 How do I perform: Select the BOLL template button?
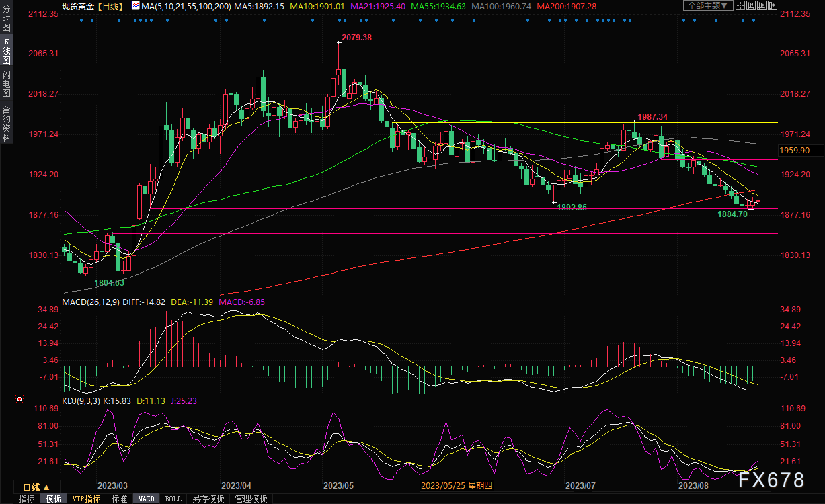(x=173, y=499)
